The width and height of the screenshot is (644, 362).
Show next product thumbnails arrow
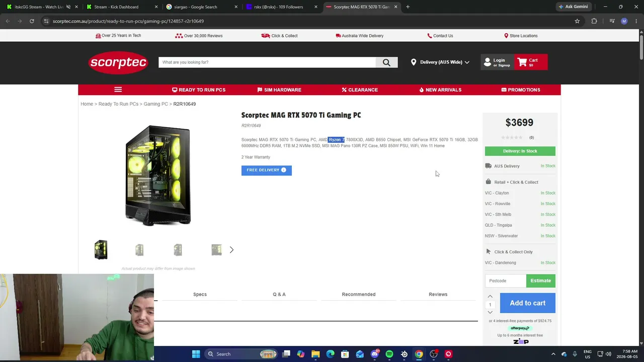231,249
